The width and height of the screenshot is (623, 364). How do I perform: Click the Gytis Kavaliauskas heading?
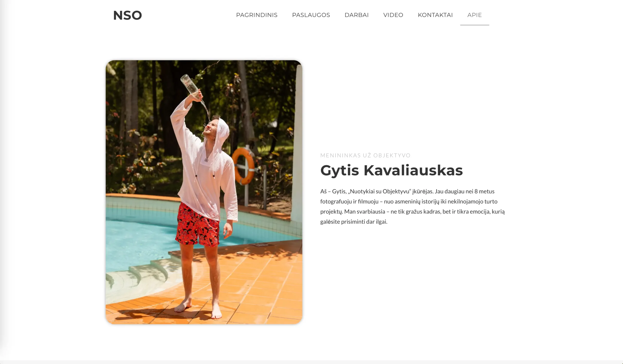pyautogui.click(x=391, y=170)
